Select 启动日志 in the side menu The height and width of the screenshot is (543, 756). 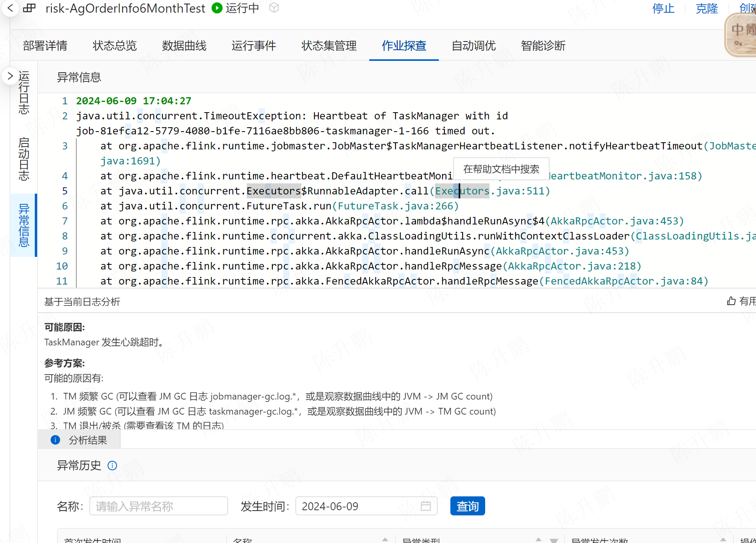(x=24, y=159)
